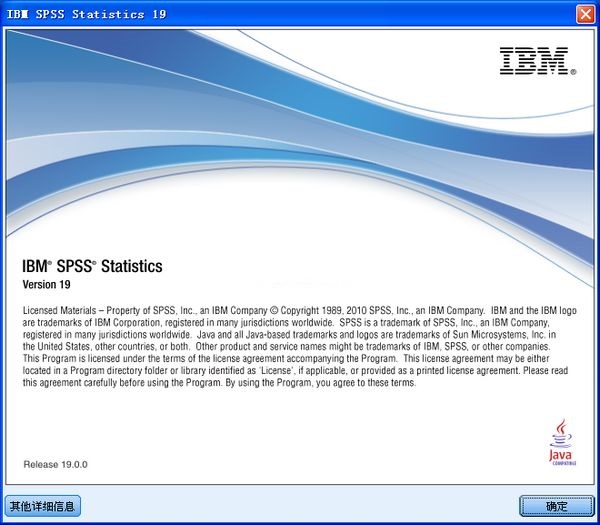Click the line starting "Licensed Materials – Property of SPSS"
This screenshot has width=600, height=525.
300,310
